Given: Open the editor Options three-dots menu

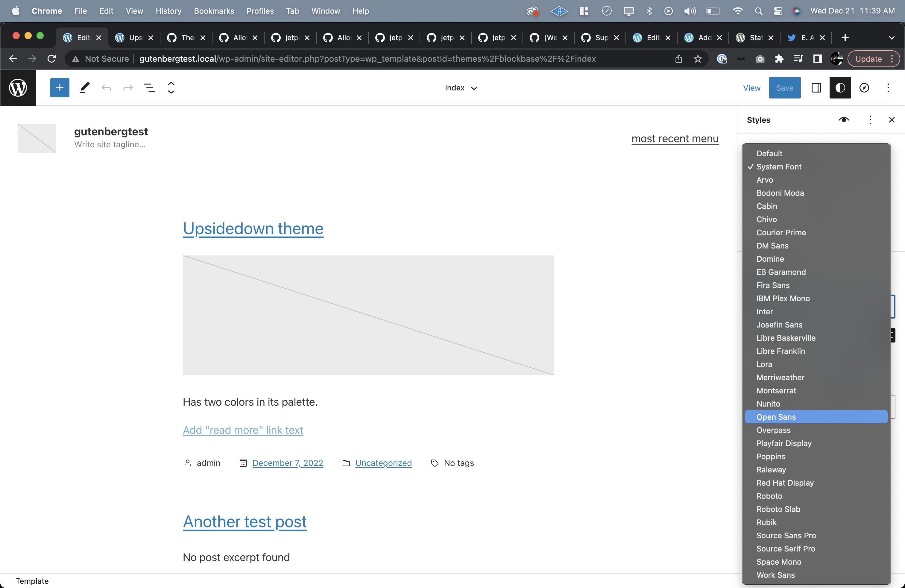Looking at the screenshot, I should [888, 88].
